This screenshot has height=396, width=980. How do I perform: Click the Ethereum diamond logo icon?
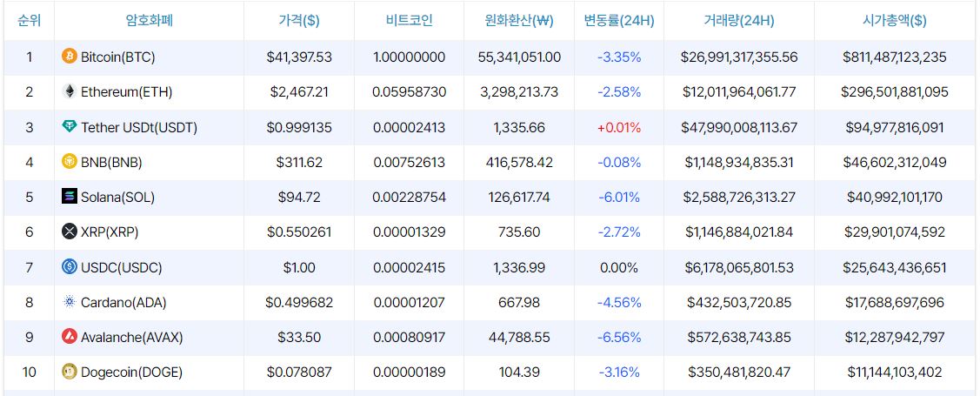(70, 91)
